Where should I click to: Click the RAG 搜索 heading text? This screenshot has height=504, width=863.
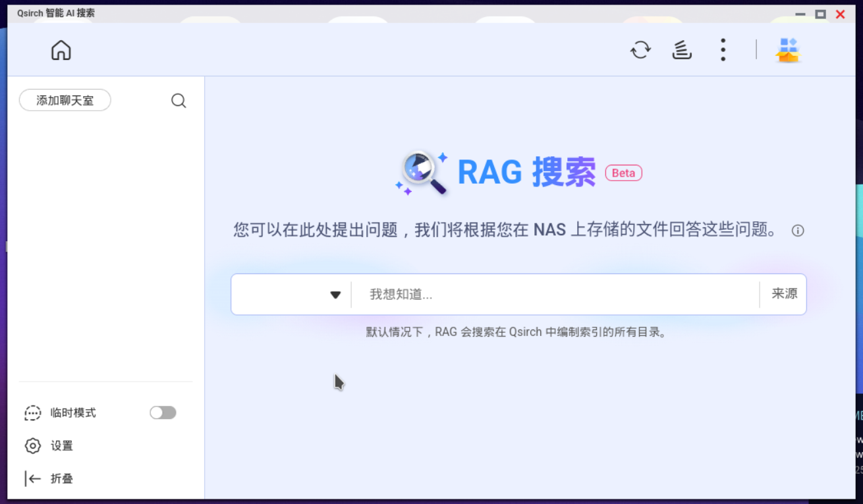pyautogui.click(x=526, y=173)
